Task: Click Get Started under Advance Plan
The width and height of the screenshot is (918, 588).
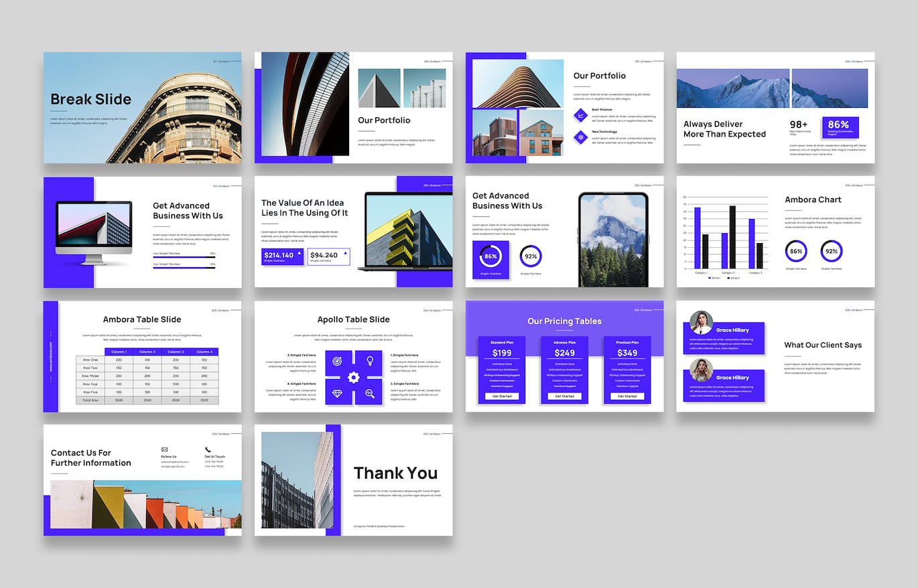Action: (564, 396)
